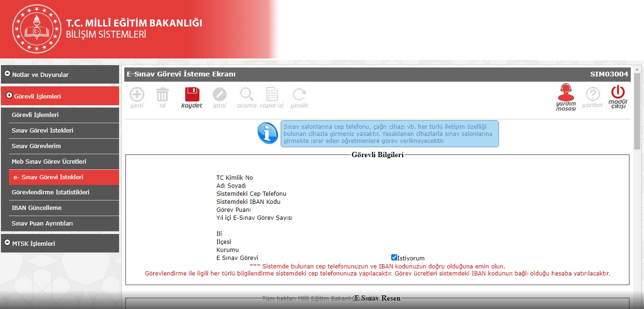Go to 'IBAN Güncelleme' page
The width and height of the screenshot is (644, 309).
(37, 208)
